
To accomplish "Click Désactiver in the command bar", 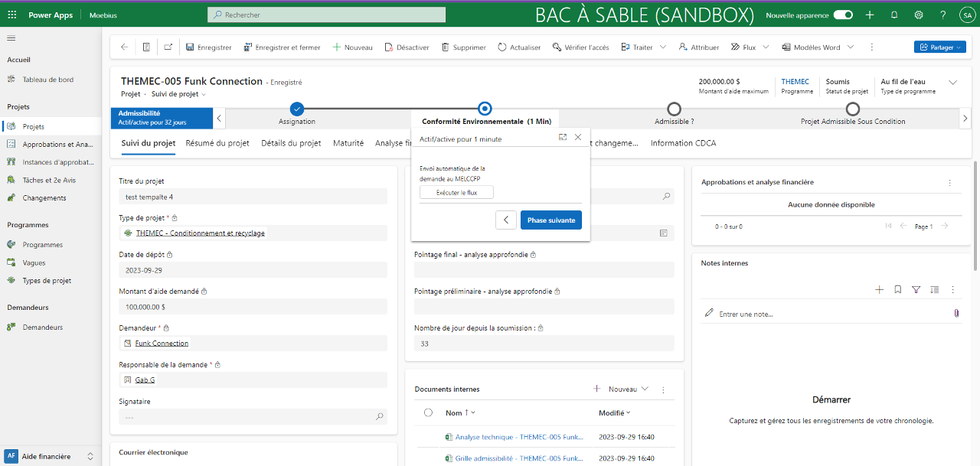I will point(407,47).
